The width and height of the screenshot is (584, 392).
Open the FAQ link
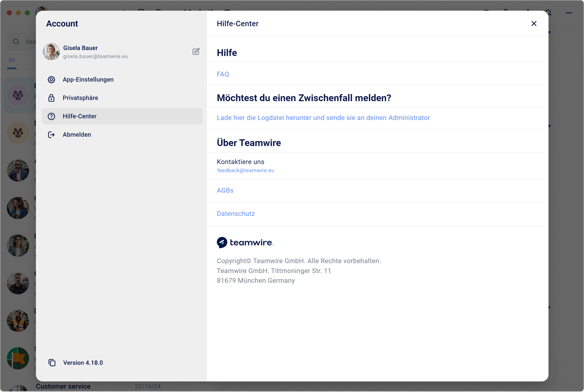coord(223,74)
